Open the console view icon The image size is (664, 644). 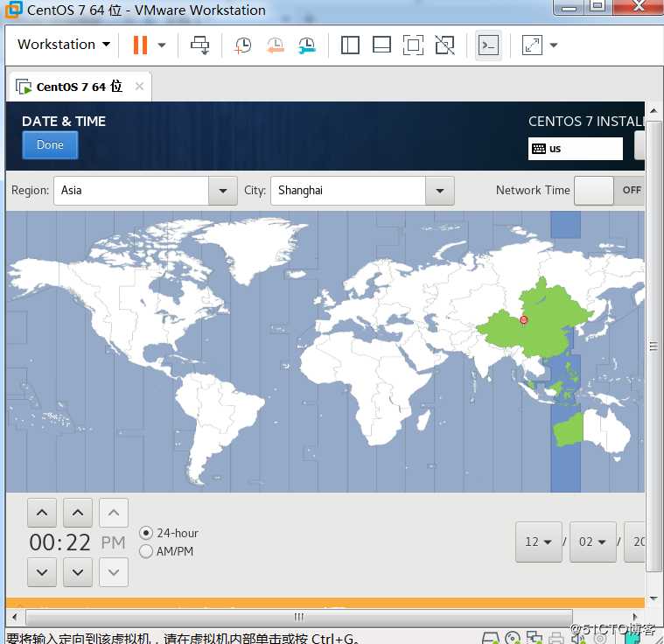pyautogui.click(x=488, y=45)
